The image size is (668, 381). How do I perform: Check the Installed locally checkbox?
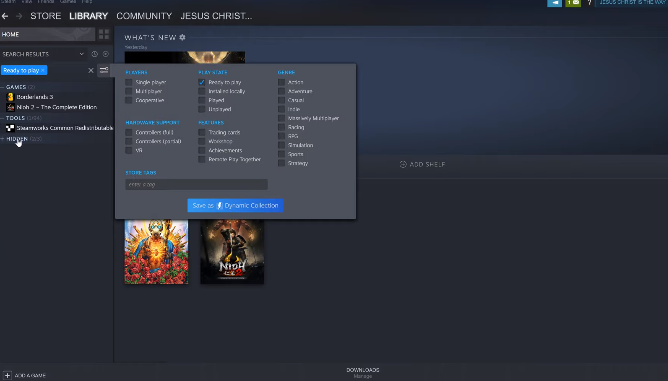[202, 91]
